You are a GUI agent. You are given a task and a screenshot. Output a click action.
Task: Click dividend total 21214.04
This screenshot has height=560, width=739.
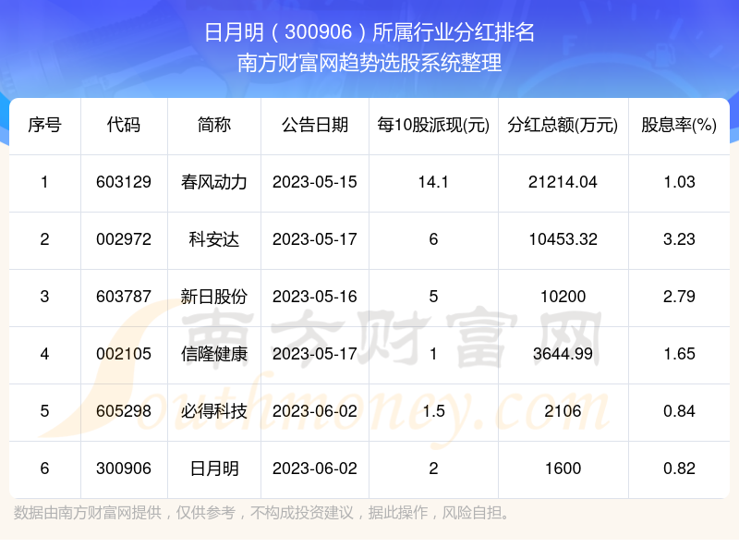(x=563, y=182)
